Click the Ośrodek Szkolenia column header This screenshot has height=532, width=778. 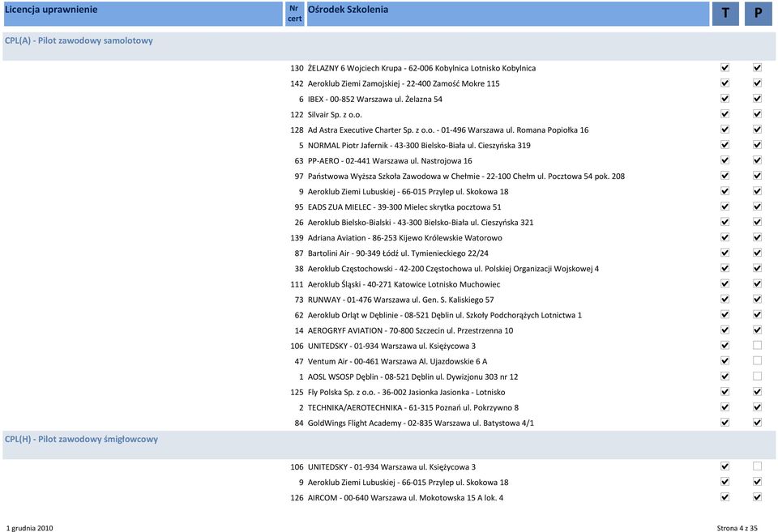(x=508, y=14)
